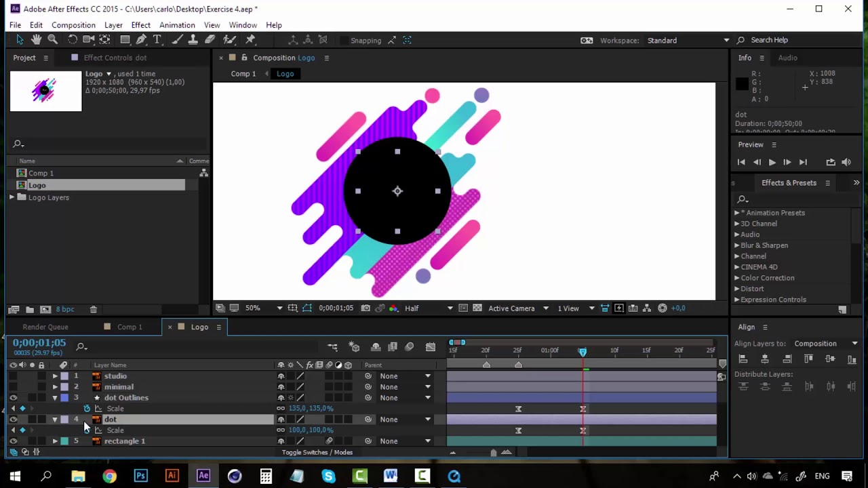Open the 1 View layout dropdown
The image size is (868, 488).
click(576, 308)
